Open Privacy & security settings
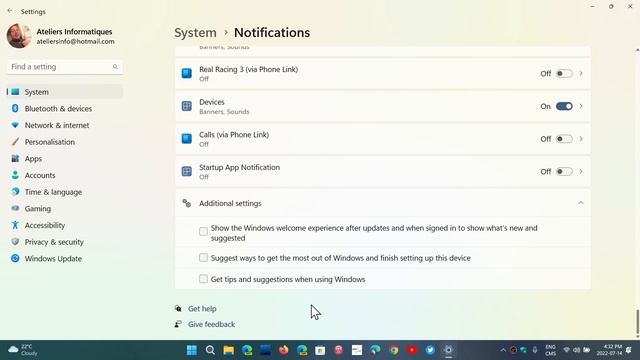640x360 pixels. [54, 242]
